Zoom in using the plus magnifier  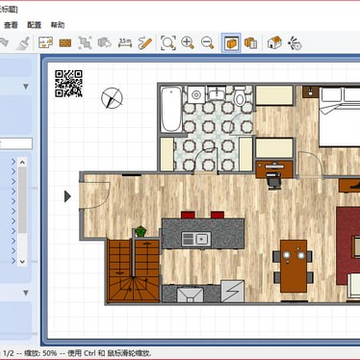coord(188,43)
